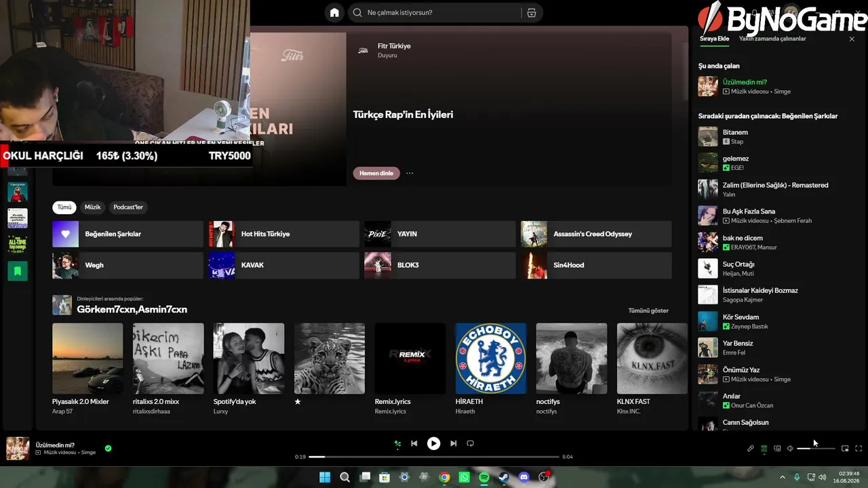Click the magnifier icon in the search bar
868x488 pixels.
click(357, 13)
